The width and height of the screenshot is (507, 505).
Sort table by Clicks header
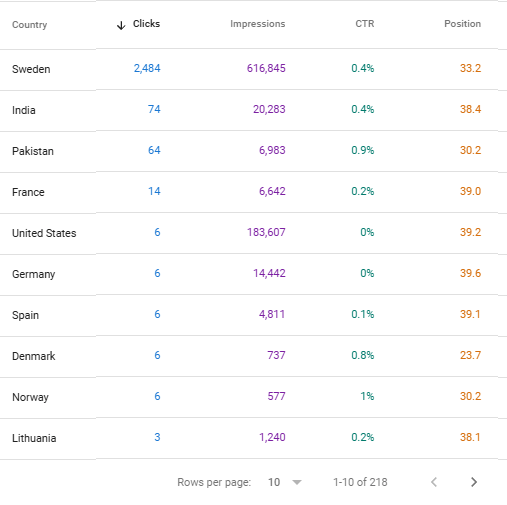146,24
